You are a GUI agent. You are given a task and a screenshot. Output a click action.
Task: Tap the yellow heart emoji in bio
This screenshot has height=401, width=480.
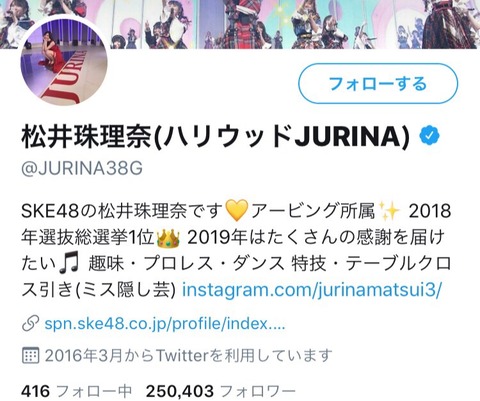tap(236, 210)
